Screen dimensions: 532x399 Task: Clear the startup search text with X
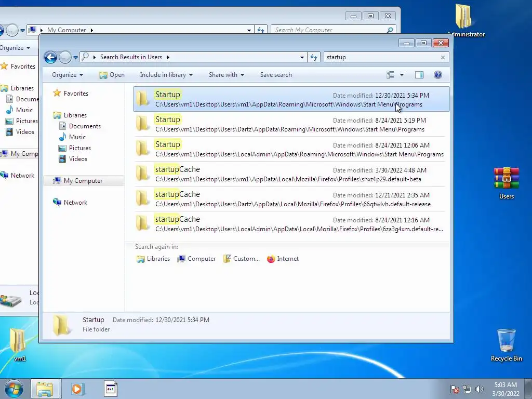443,57
